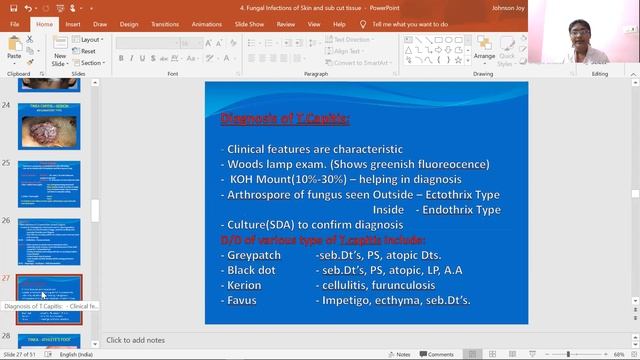The width and height of the screenshot is (640, 360).
Task: Switch to Normal view in status bar
Action: coord(472,354)
